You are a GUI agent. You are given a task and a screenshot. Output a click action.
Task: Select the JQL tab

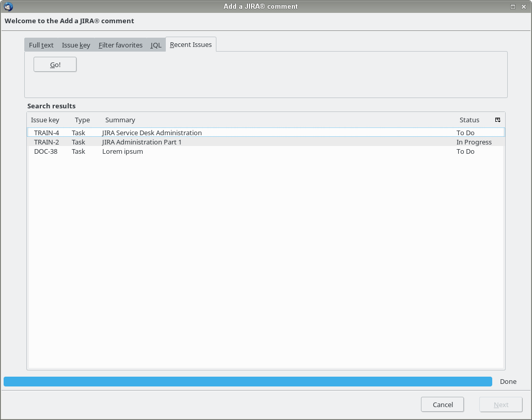click(156, 45)
